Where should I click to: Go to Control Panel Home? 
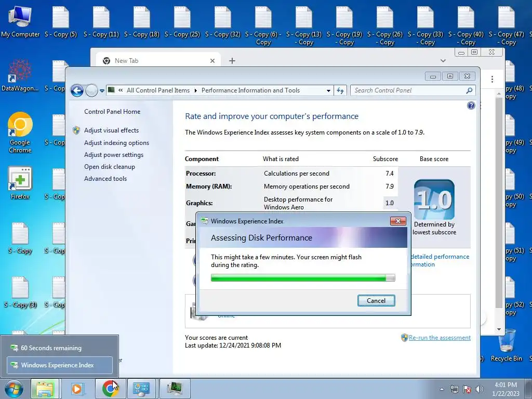point(112,112)
